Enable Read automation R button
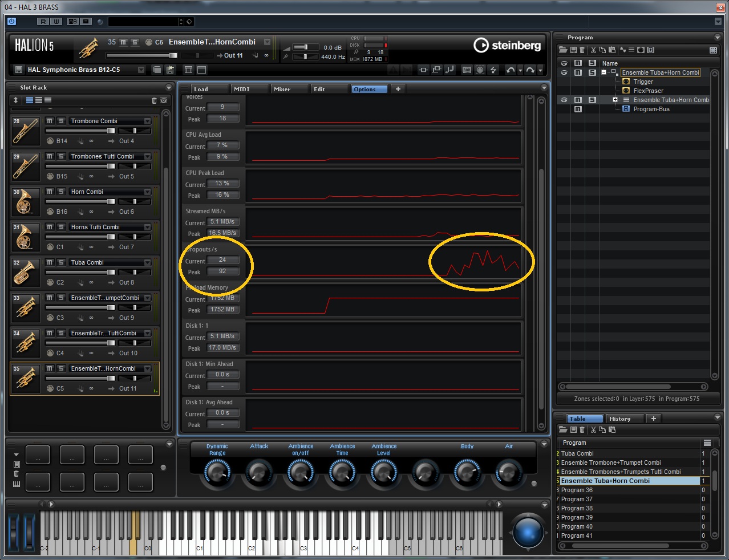Viewport: 729px width, 560px height. (x=43, y=22)
